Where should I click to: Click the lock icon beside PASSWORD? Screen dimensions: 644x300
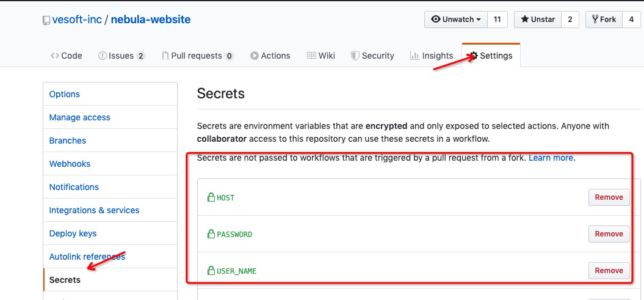(x=211, y=234)
